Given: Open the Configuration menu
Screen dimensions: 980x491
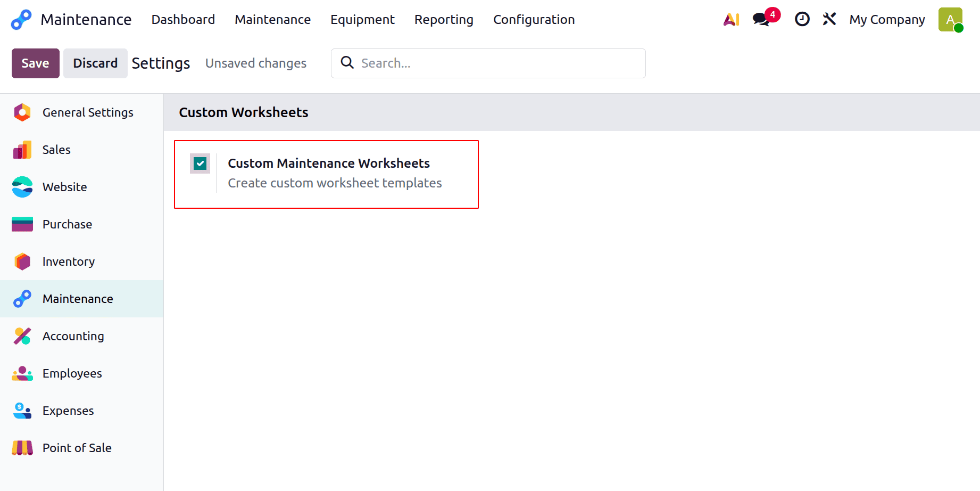Looking at the screenshot, I should click(534, 20).
